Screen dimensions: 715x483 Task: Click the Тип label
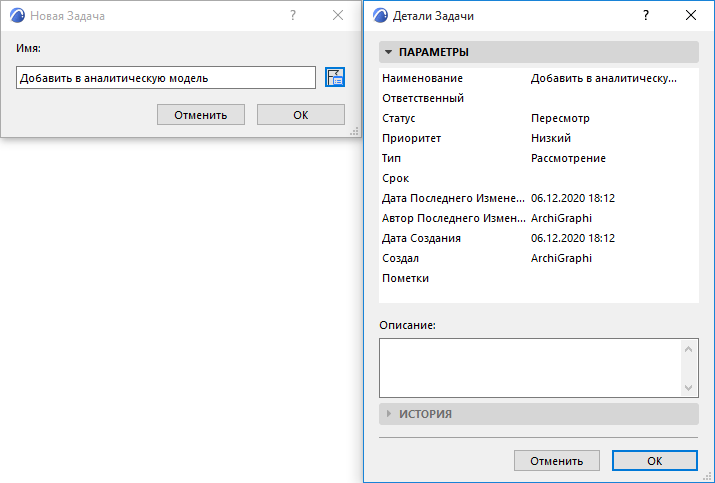tap(391, 158)
